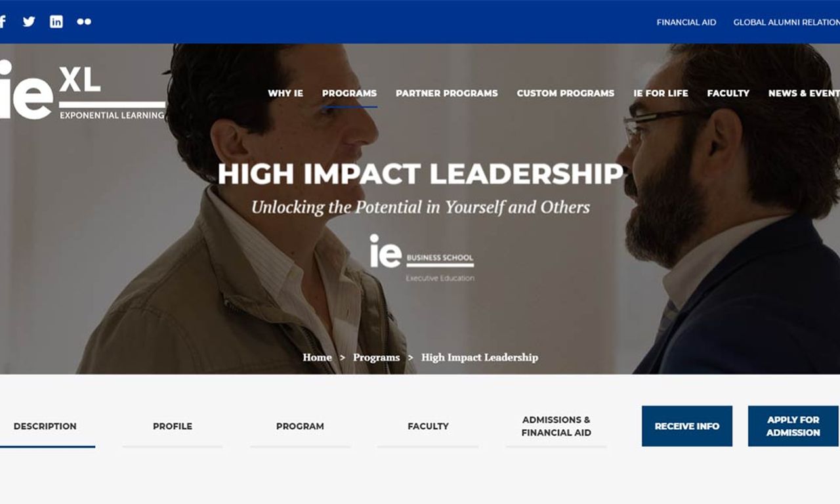
Task: Open the Twitter bird icon
Action: coord(29,22)
